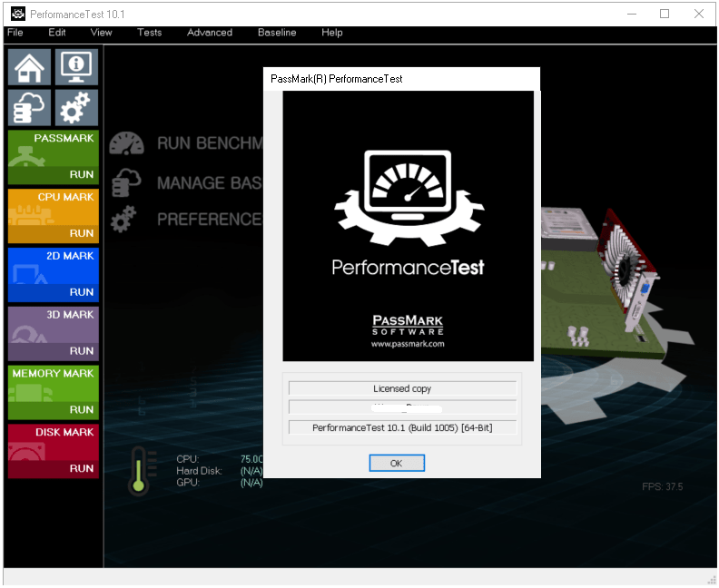Run the CPU Mark test
This screenshot has width=719, height=588.
(x=81, y=233)
